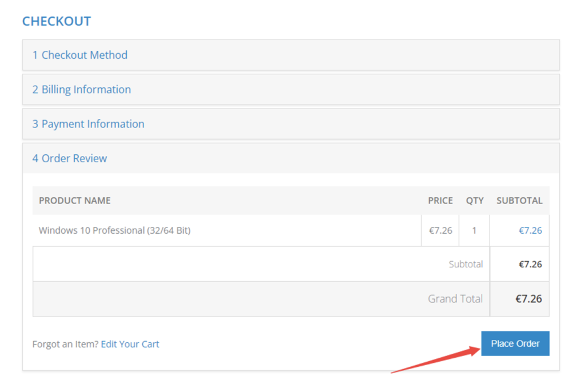This screenshot has width=585, height=392.
Task: Click the SUBTOTAL column header
Action: pos(519,201)
